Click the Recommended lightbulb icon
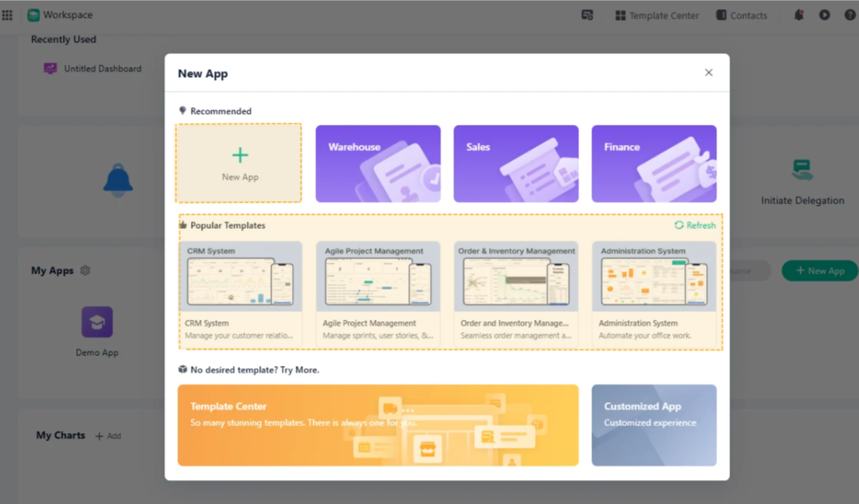859x504 pixels. 183,110
